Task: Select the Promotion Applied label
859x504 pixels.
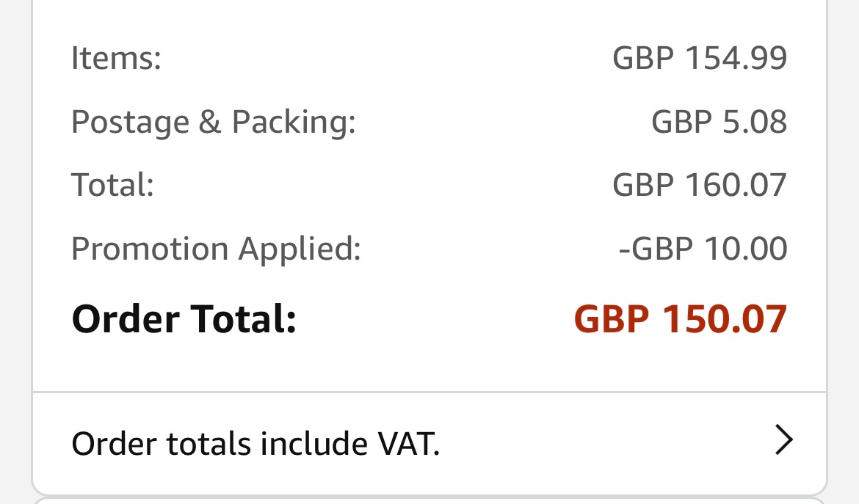Action: coord(217,249)
